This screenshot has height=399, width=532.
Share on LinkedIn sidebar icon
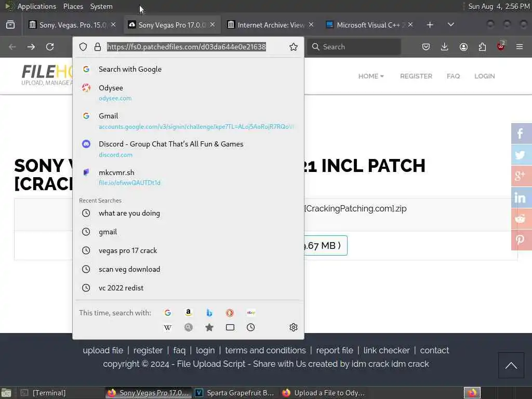coord(521,197)
